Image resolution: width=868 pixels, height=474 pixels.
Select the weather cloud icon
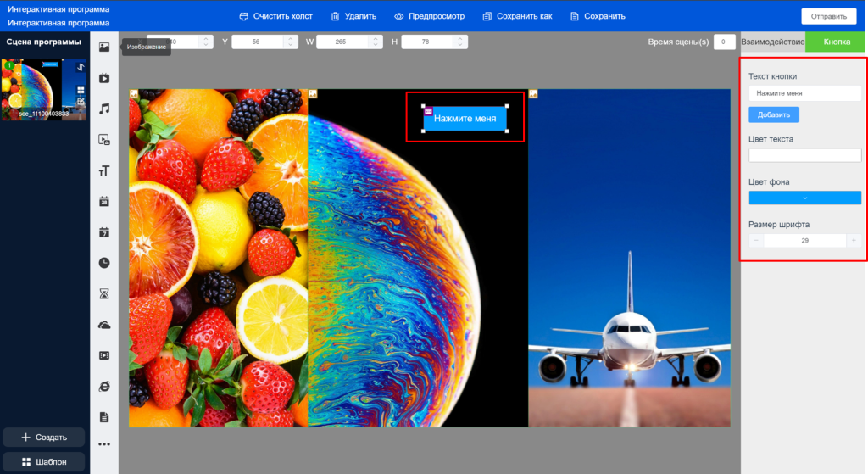click(x=104, y=325)
